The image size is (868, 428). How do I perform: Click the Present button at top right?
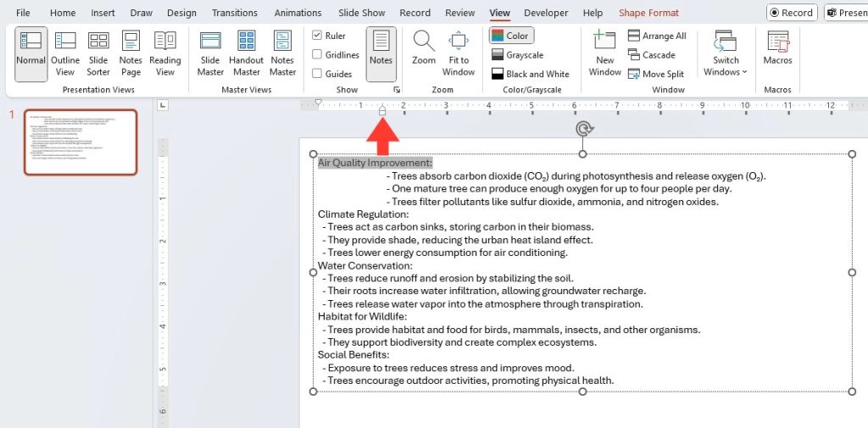click(x=846, y=13)
